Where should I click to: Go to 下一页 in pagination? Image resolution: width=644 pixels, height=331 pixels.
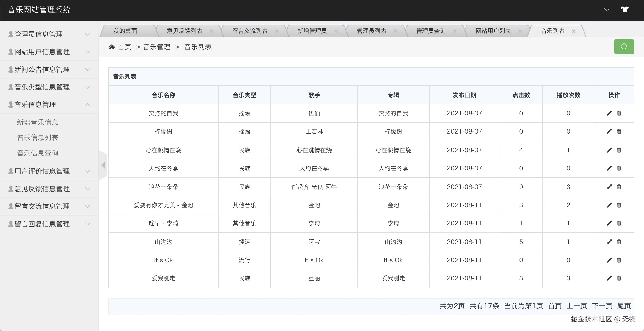[x=602, y=306]
